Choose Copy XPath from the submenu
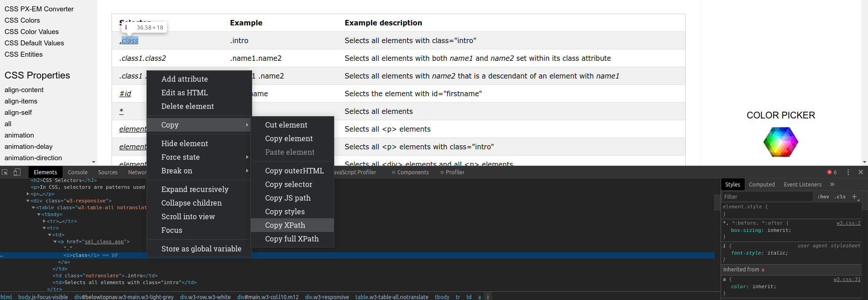Screen dimensions: 868x300 coord(285,225)
